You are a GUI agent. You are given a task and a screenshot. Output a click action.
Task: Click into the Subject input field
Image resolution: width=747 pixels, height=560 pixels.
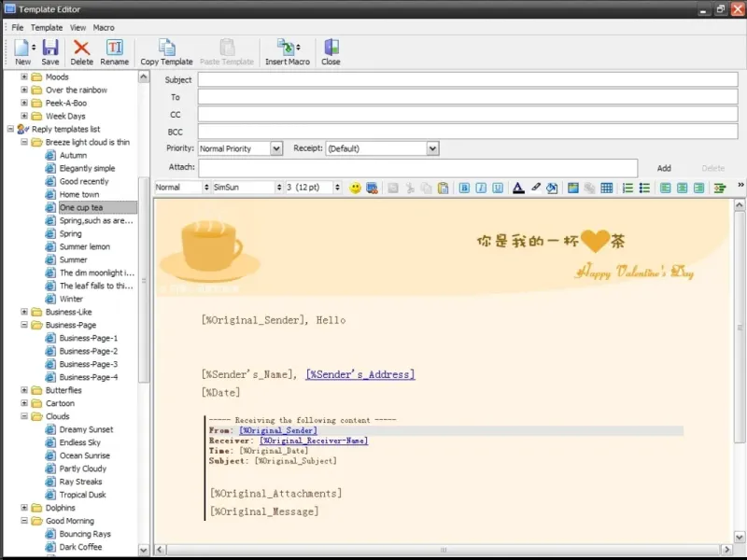tap(467, 80)
